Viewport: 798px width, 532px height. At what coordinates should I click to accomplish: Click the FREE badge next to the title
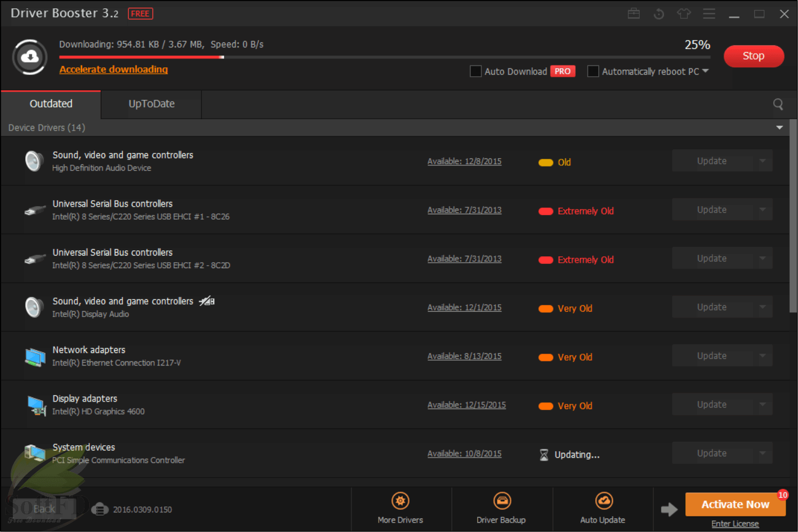141,14
